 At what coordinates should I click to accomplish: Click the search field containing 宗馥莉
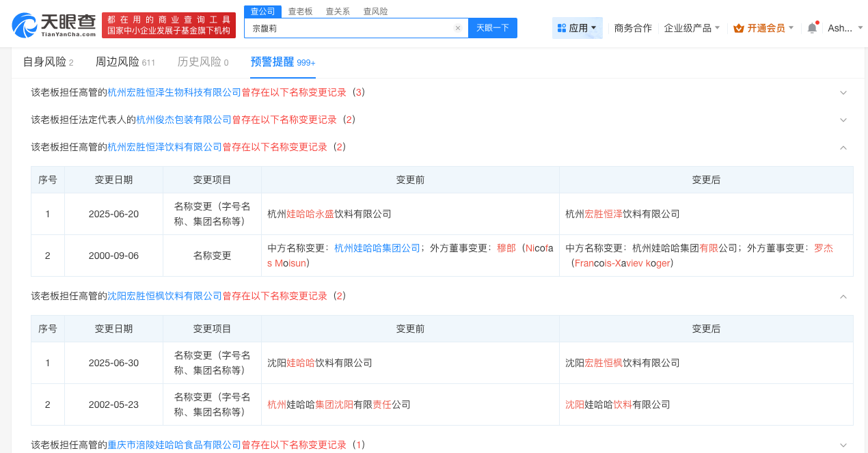pyautogui.click(x=349, y=28)
